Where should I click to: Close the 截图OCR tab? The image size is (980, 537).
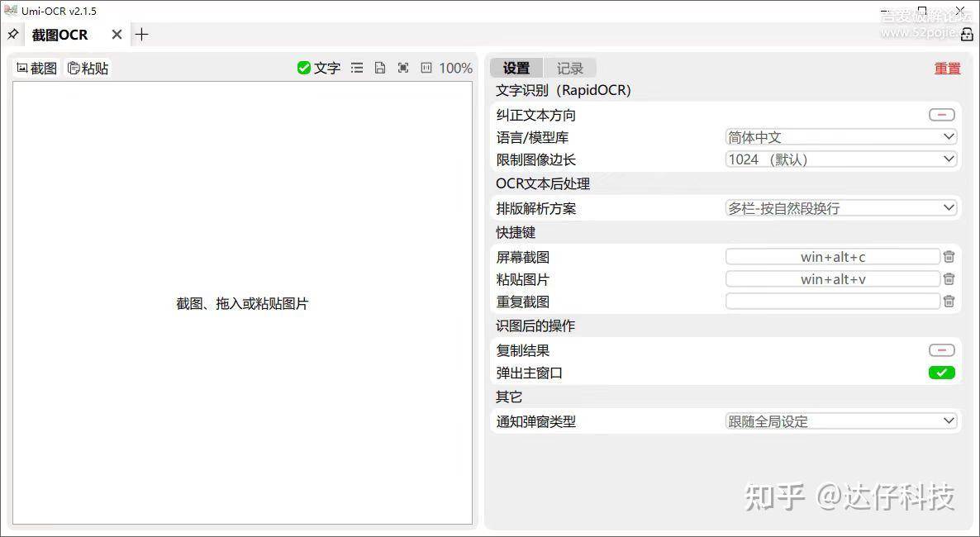117,35
